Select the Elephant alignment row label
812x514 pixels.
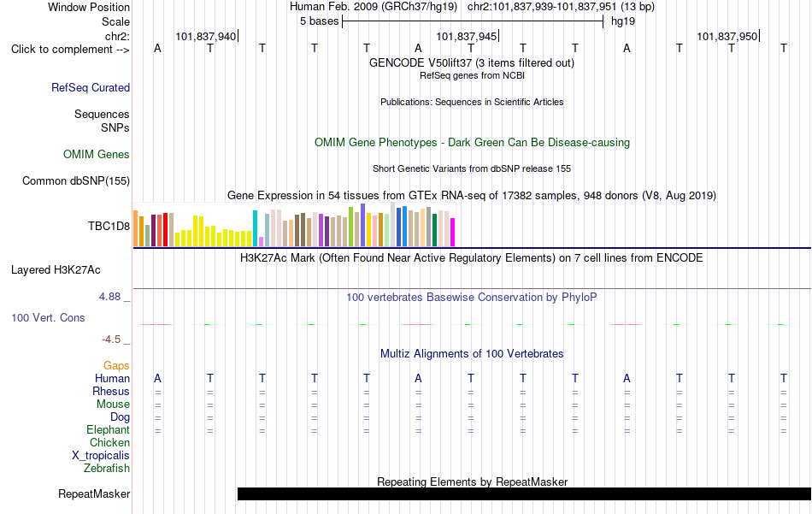pyautogui.click(x=108, y=429)
